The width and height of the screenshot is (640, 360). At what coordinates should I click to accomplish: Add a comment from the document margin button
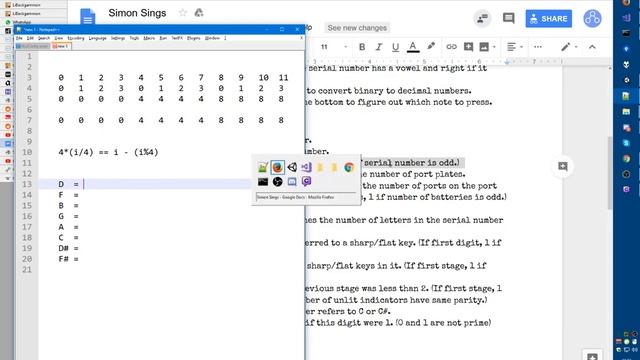(563, 166)
